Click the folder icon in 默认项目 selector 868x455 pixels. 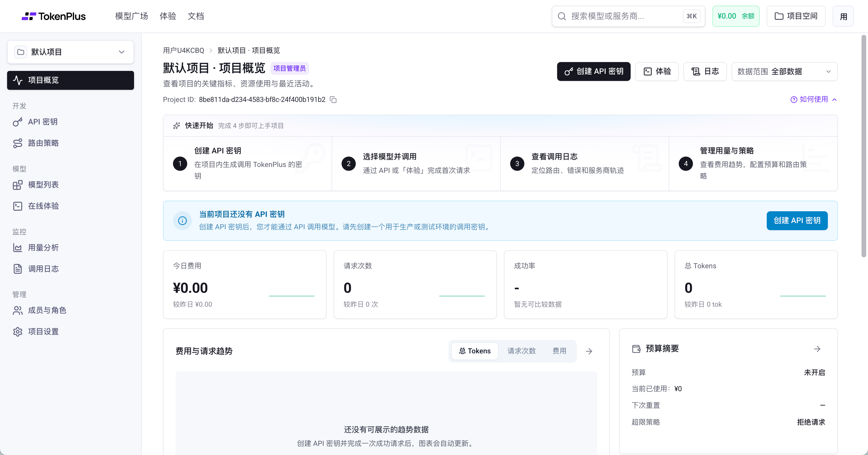pos(21,52)
